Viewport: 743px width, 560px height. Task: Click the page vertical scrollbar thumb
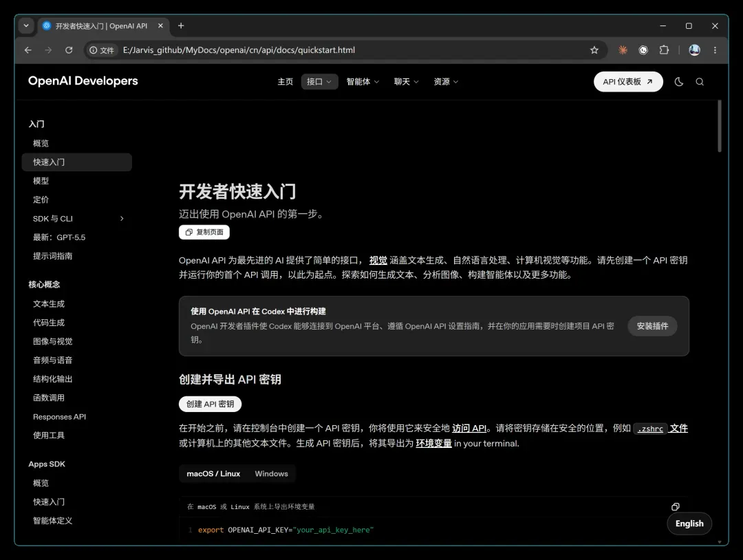pyautogui.click(x=720, y=126)
